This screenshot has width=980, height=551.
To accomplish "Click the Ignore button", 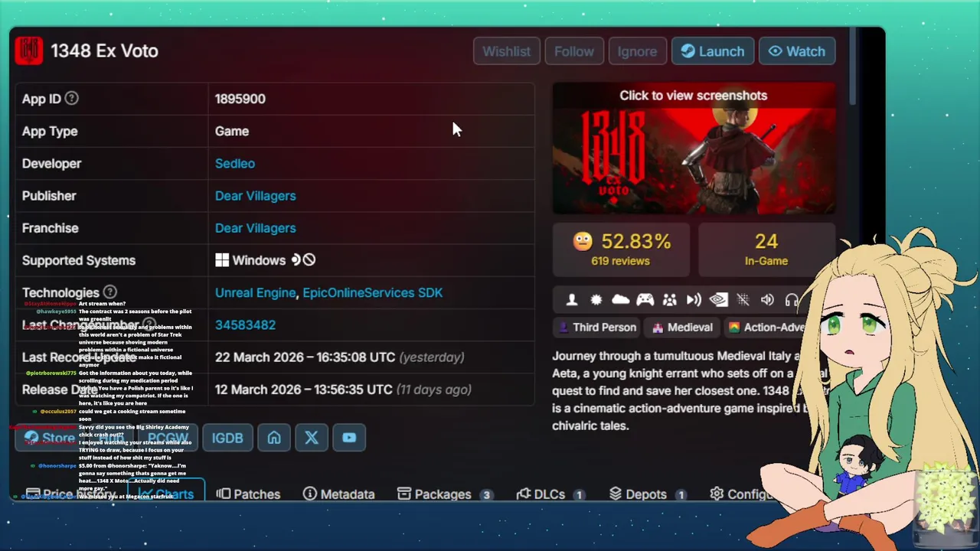I will 637,51.
